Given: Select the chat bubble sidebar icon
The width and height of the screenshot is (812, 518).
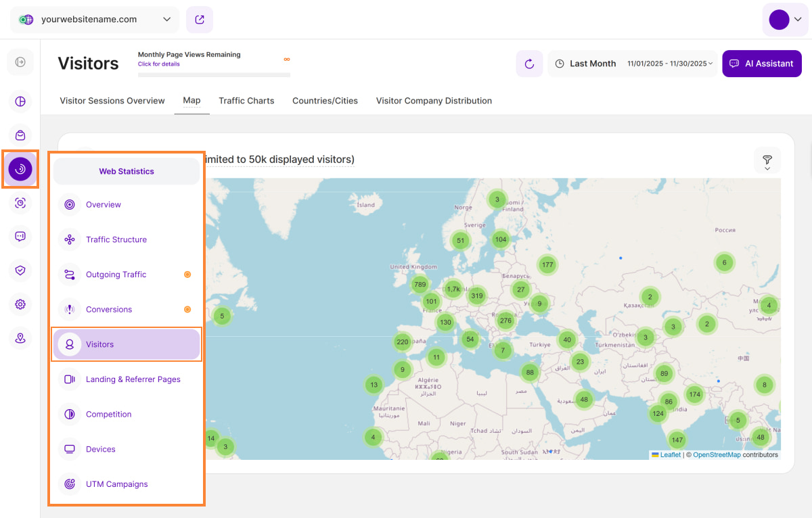Looking at the screenshot, I should pos(20,237).
